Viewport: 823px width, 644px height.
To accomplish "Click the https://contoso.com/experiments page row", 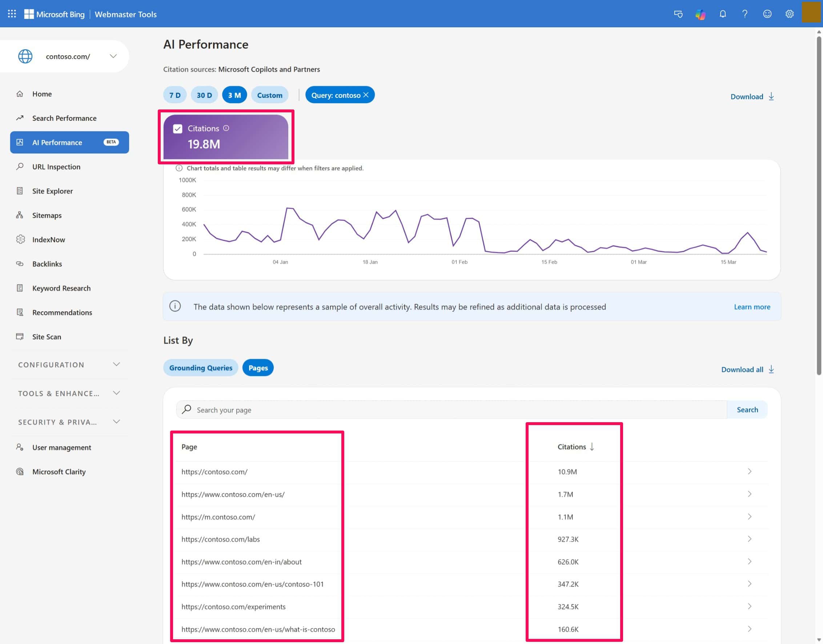I will [471, 607].
